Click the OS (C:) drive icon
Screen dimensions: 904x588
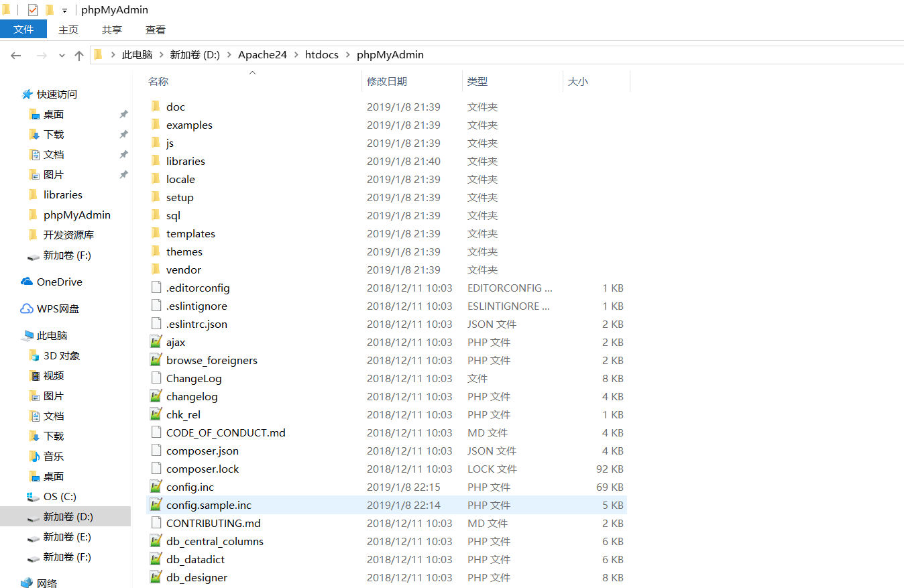[33, 497]
